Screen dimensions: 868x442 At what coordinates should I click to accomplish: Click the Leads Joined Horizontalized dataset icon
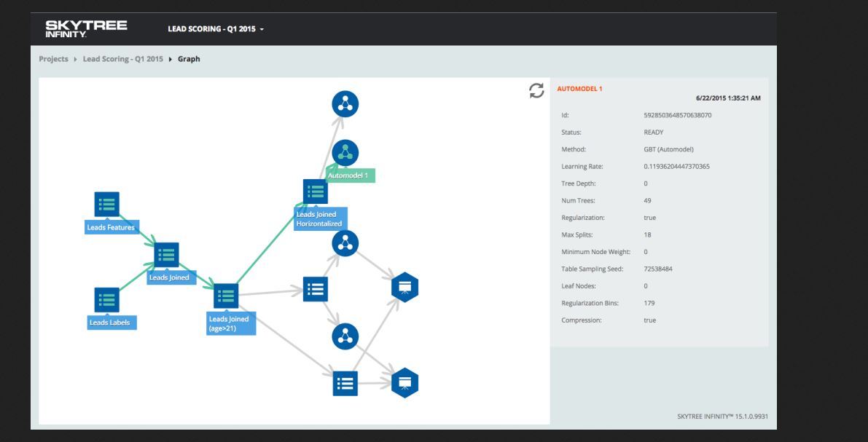(x=316, y=192)
